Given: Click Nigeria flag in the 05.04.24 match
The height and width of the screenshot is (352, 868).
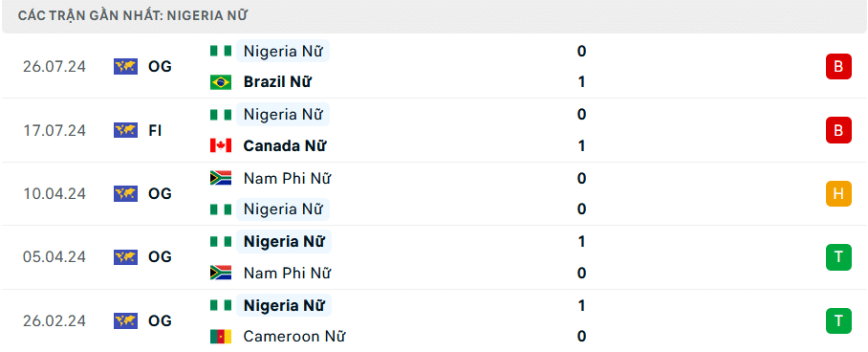Looking at the screenshot, I should [x=221, y=242].
